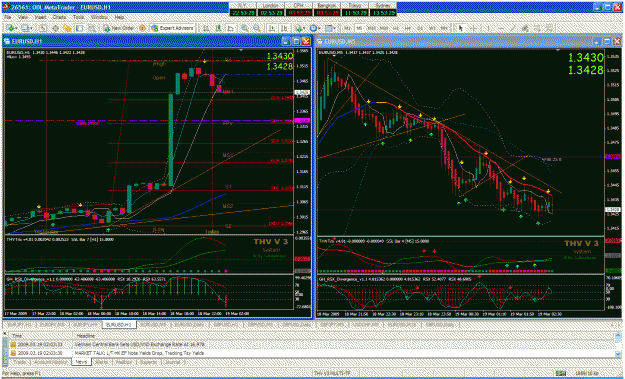Launch the MetaEditor icon
The width and height of the screenshot is (625, 379).
[142, 28]
